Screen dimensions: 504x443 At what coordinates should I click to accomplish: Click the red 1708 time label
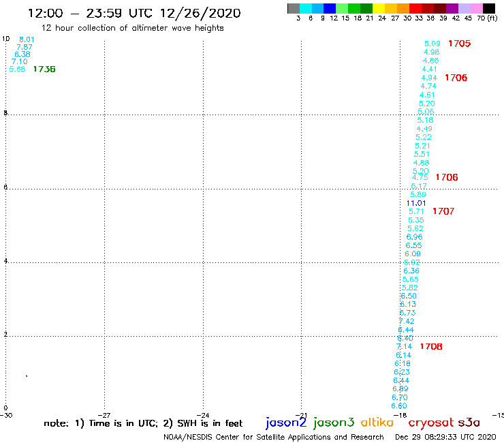click(431, 346)
